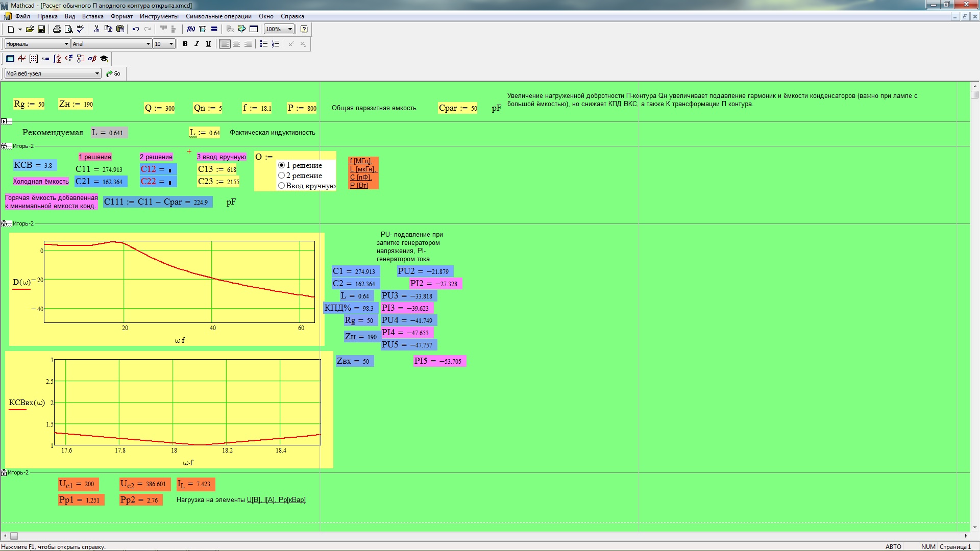
Task: Copy selection using the Copy icon
Action: tap(108, 29)
